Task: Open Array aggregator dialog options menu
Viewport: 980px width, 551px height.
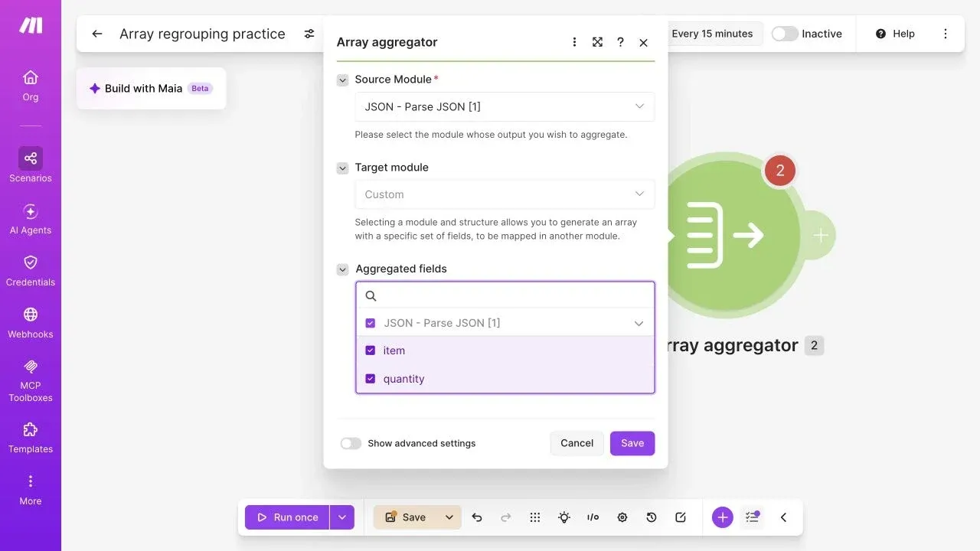Action: (x=574, y=42)
